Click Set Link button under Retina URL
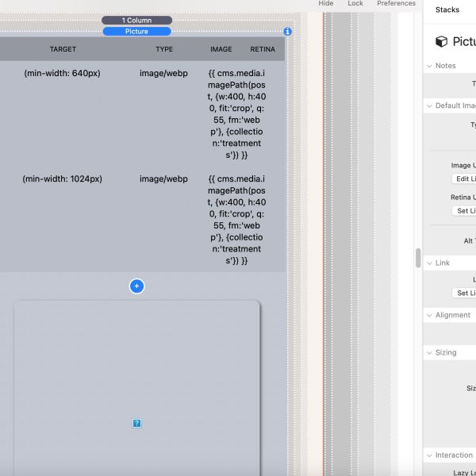 click(x=464, y=211)
